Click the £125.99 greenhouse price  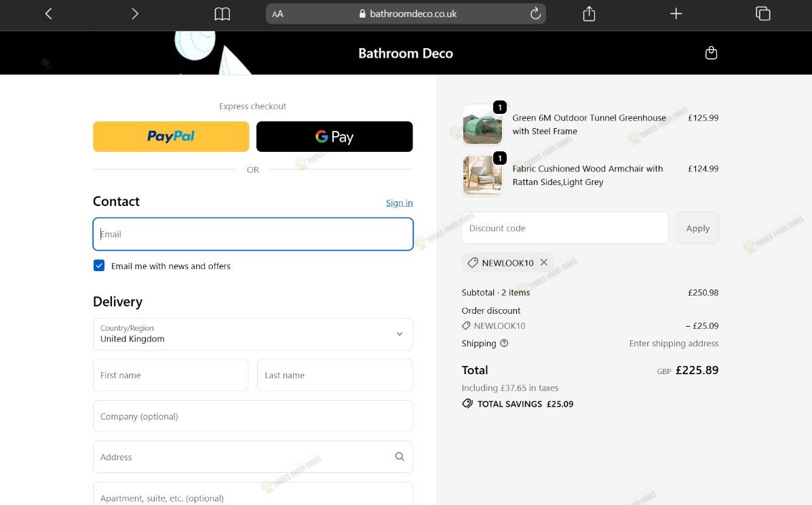(703, 118)
